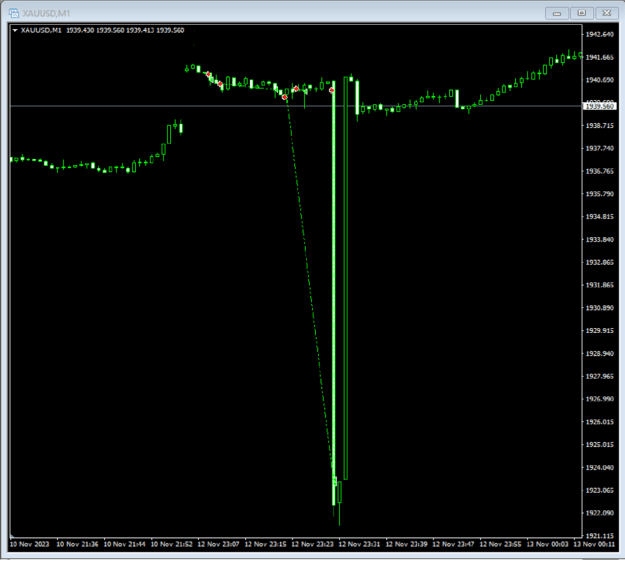Click the 13 Nov 00:03 time label
Image resolution: width=625 pixels, height=561 pixels.
click(548, 544)
